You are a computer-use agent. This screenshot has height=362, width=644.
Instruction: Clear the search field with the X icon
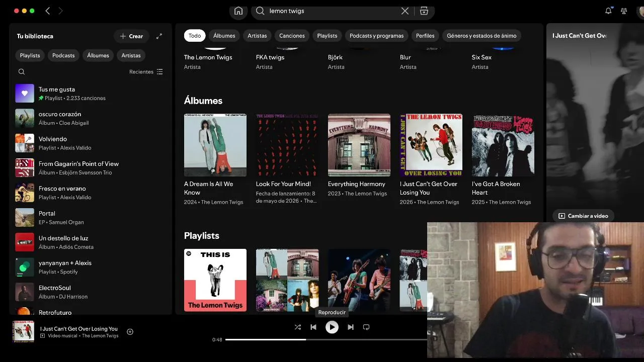pos(405,11)
